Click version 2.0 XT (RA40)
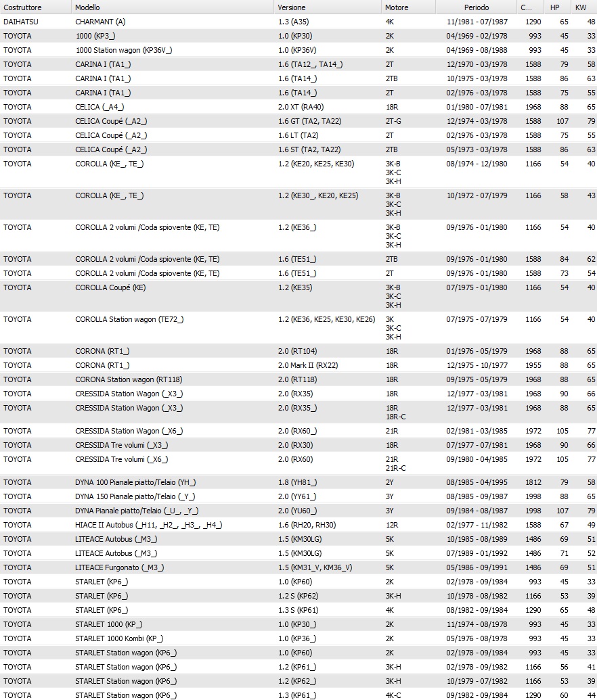The image size is (597, 700). coord(301,107)
